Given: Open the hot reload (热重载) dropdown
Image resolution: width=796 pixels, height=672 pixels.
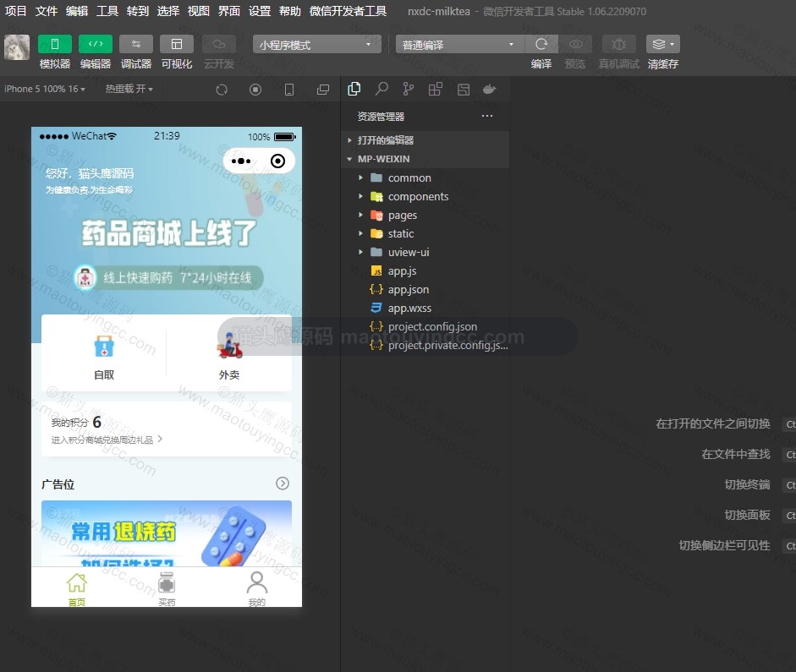Looking at the screenshot, I should point(129,89).
